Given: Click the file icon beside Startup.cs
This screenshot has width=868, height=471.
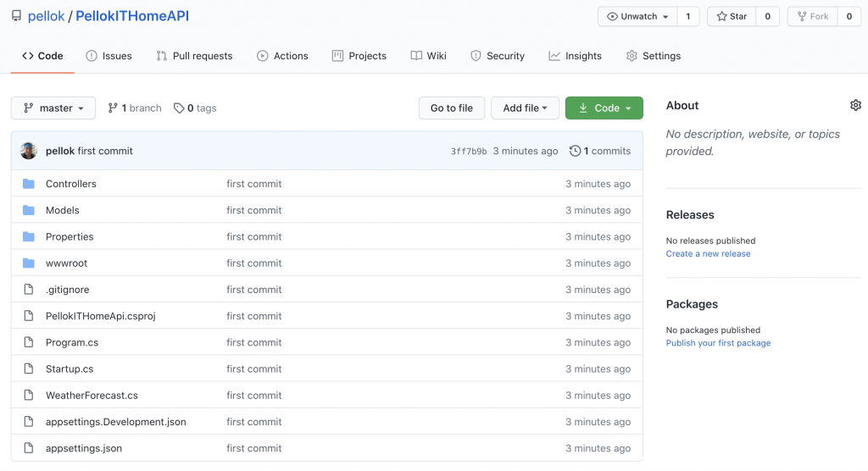Looking at the screenshot, I should (x=29, y=368).
